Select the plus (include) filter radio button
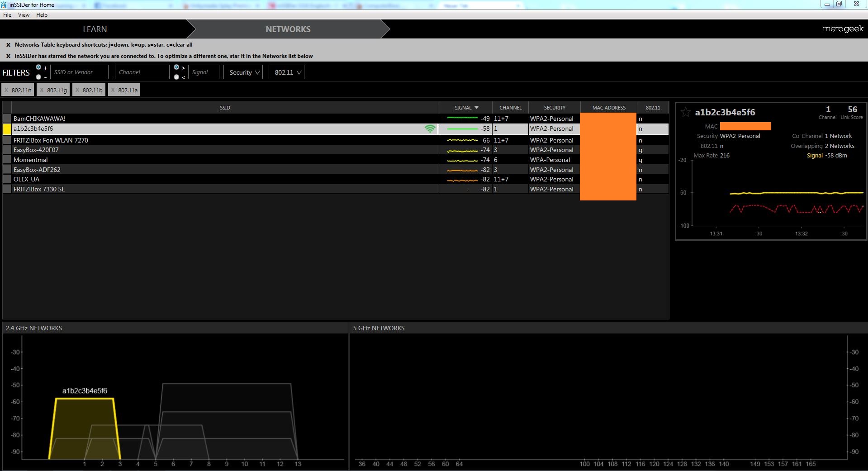Image resolution: width=868 pixels, height=471 pixels. 38,67
